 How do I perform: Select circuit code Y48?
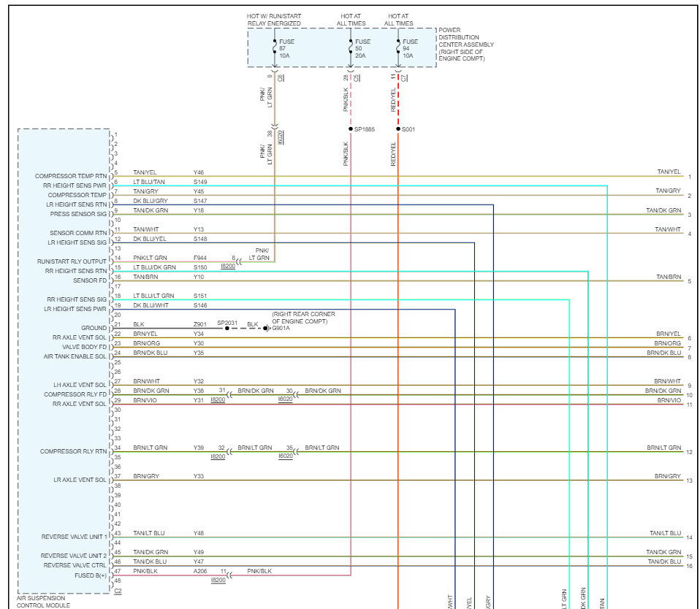[199, 533]
